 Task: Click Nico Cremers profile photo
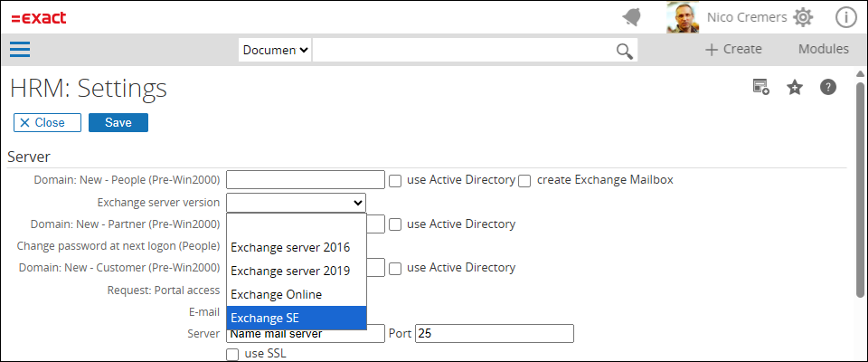point(683,17)
